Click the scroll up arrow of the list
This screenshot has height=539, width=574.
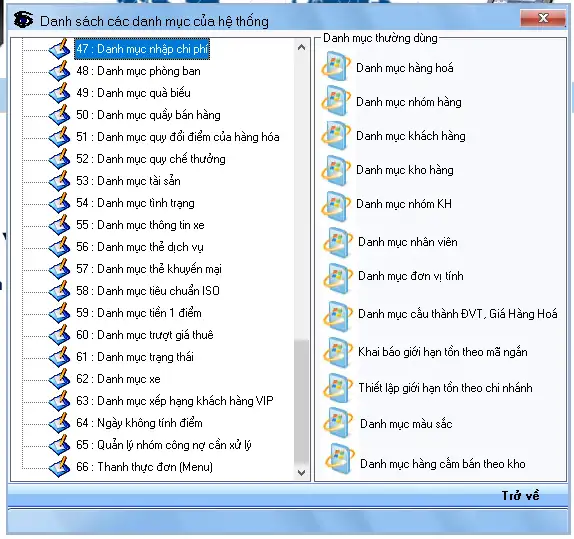tap(301, 47)
